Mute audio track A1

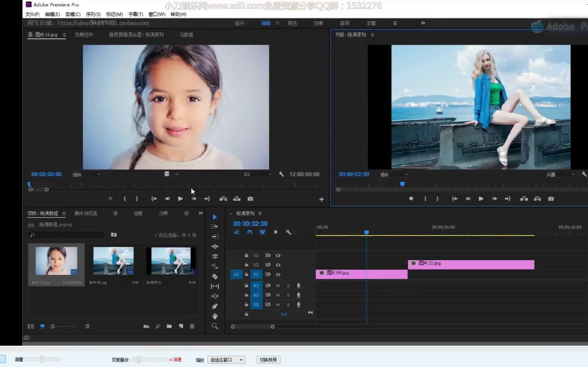[x=278, y=285]
